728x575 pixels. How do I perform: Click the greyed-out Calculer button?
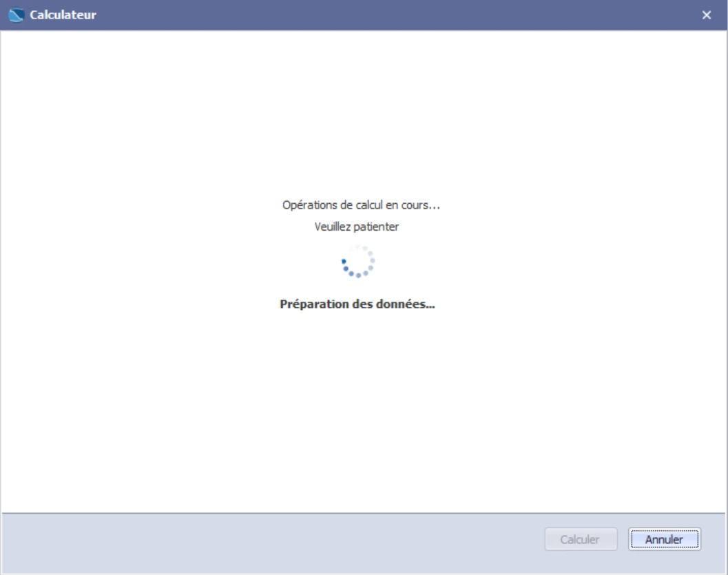581,539
